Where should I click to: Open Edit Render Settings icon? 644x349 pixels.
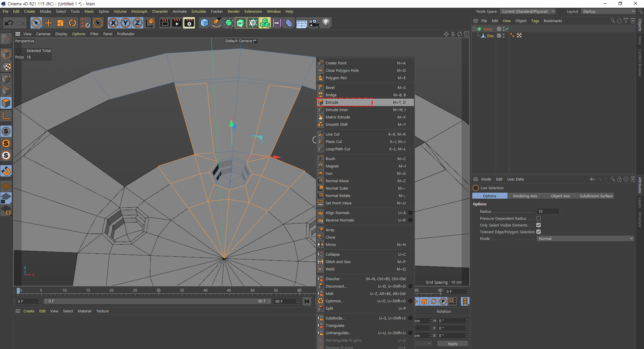pyautogui.click(x=189, y=23)
